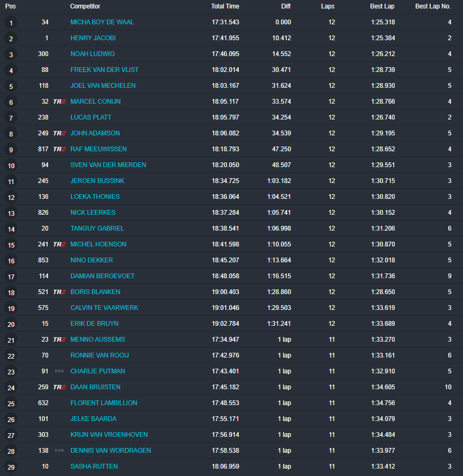Click the TR2 badge beside Daan Bruisten
The height and width of the screenshot is (476, 463).
(59, 387)
